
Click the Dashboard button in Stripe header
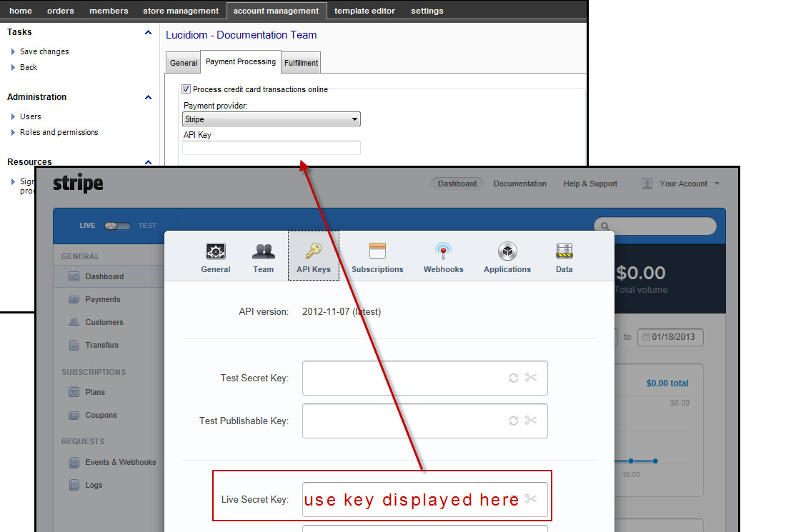(x=457, y=184)
